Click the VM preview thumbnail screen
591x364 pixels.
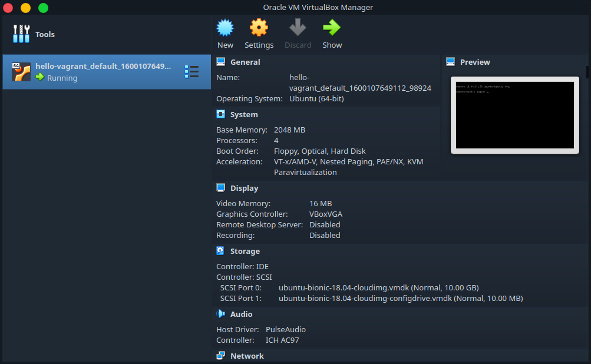pyautogui.click(x=515, y=115)
